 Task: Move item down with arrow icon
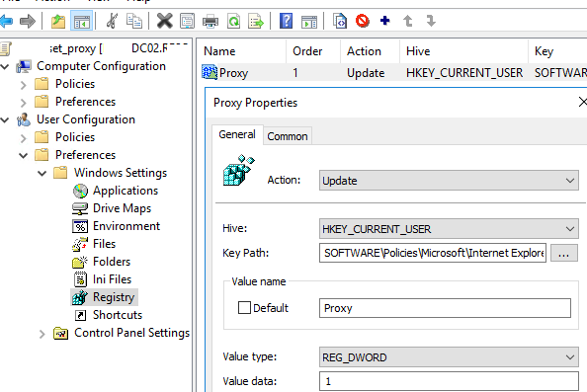[431, 21]
